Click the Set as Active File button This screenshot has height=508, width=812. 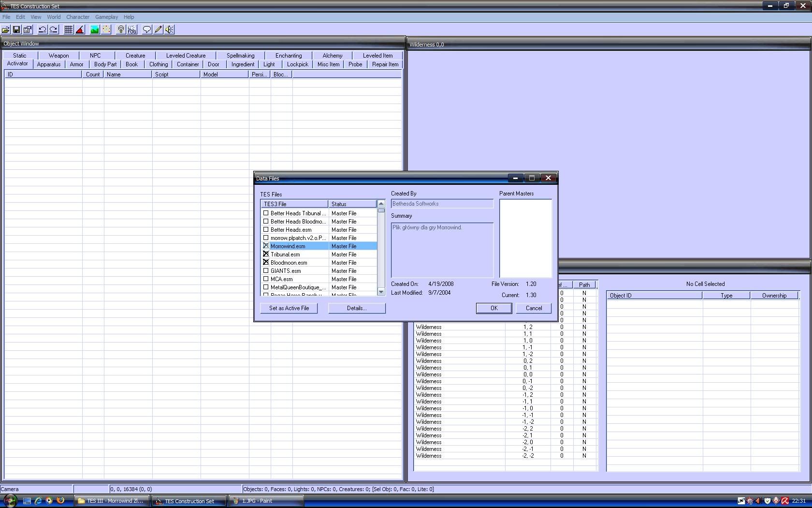point(289,308)
